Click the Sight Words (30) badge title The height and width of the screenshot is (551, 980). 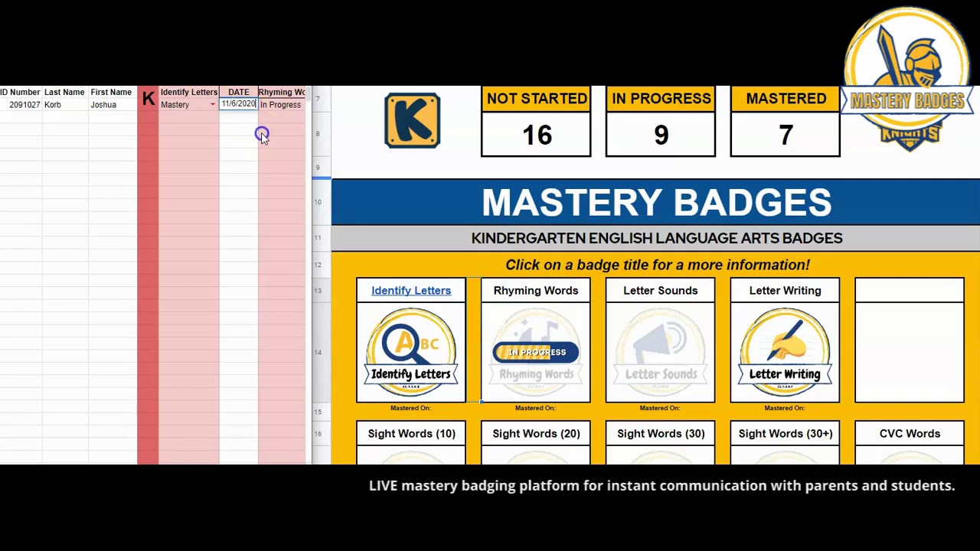[661, 434]
